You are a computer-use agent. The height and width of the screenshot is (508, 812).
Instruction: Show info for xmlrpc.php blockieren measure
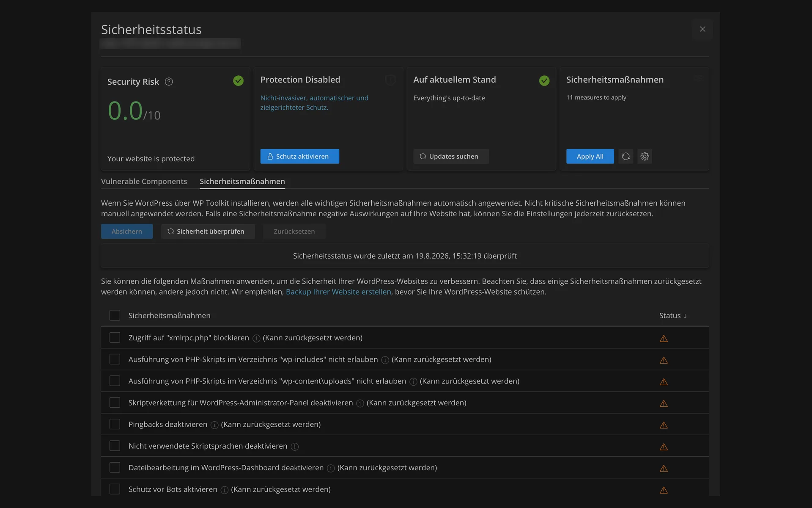coord(256,338)
